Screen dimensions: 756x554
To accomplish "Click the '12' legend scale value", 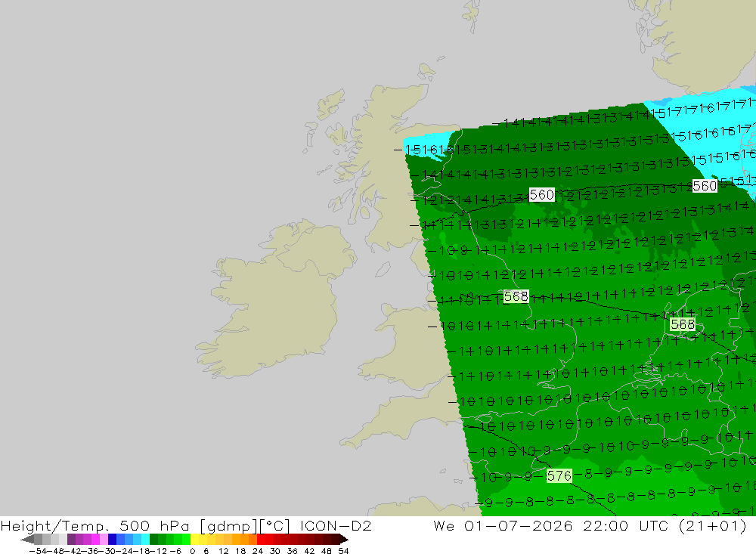I will click(223, 551).
